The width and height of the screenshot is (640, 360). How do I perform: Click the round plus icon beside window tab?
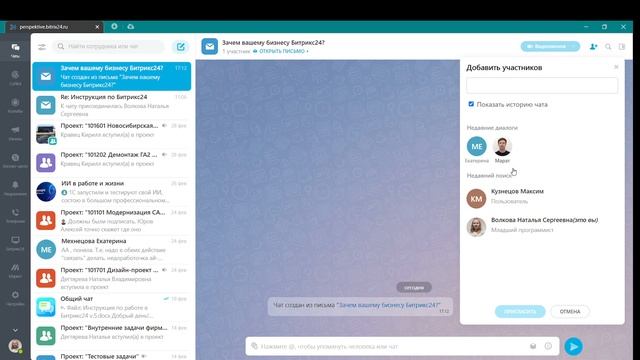pyautogui.click(x=114, y=27)
